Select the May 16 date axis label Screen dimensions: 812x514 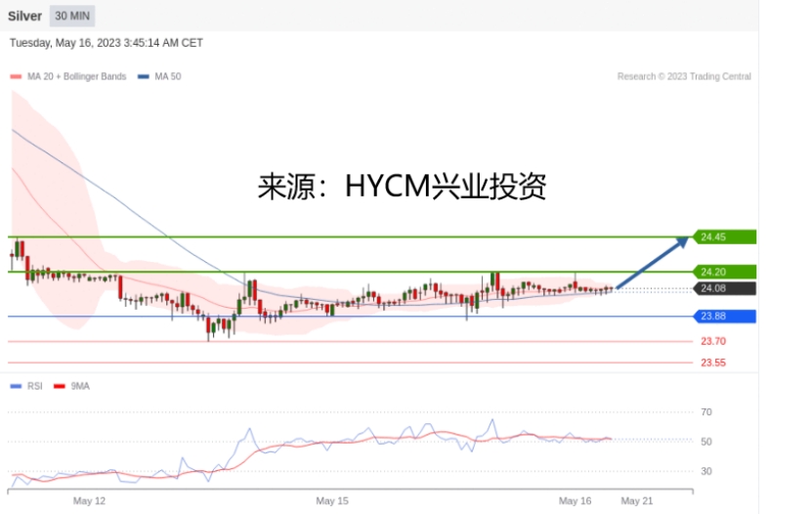pyautogui.click(x=575, y=500)
